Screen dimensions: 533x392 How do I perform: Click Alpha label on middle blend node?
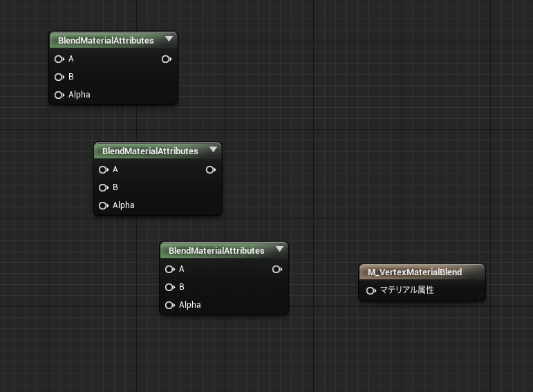123,205
